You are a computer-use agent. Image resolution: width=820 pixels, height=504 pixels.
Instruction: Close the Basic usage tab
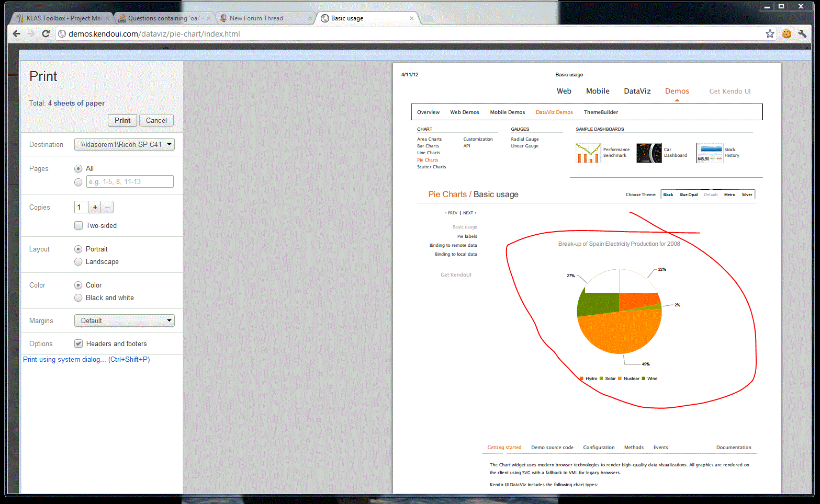coord(412,18)
